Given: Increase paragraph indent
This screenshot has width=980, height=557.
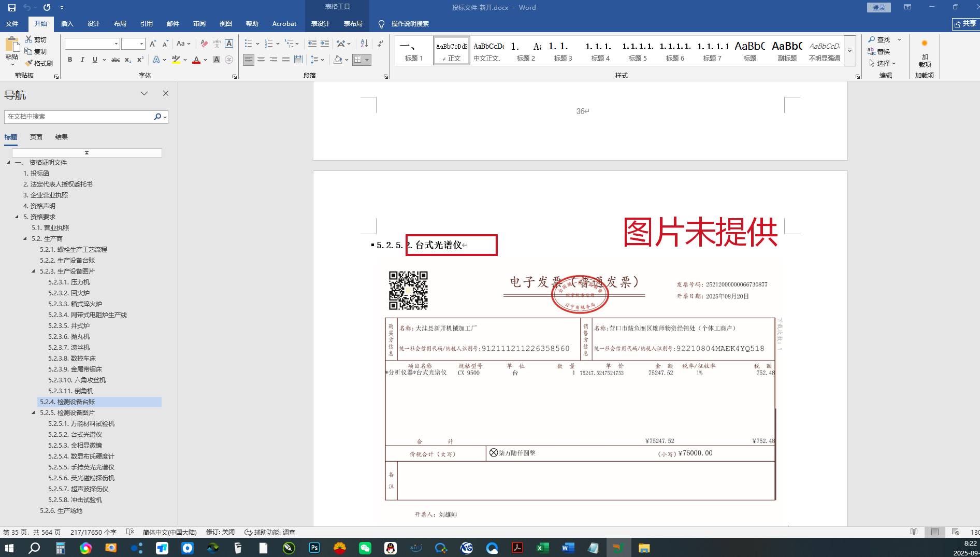Looking at the screenshot, I should point(325,44).
